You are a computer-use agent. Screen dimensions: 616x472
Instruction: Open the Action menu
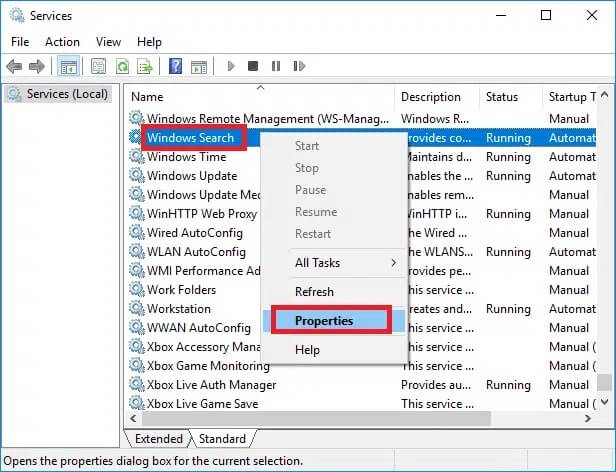point(62,42)
